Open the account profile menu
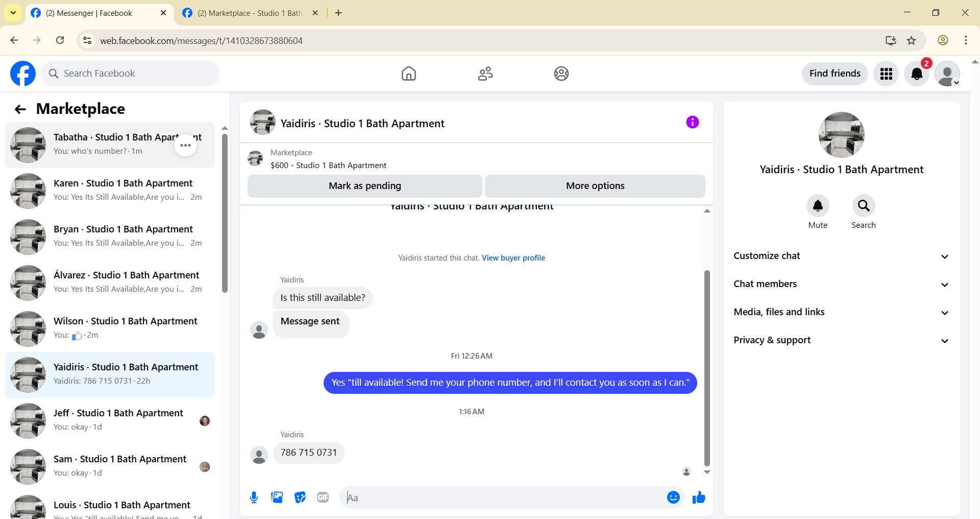 click(x=947, y=74)
